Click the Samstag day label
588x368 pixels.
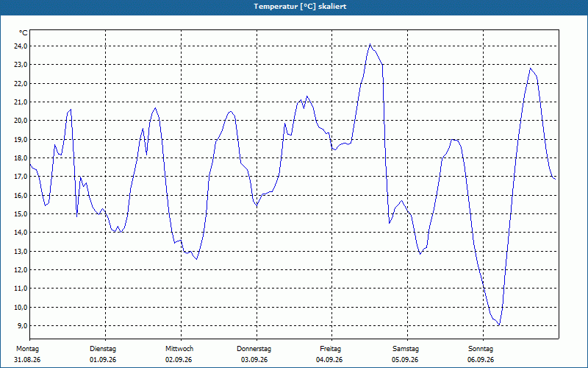[406, 349]
